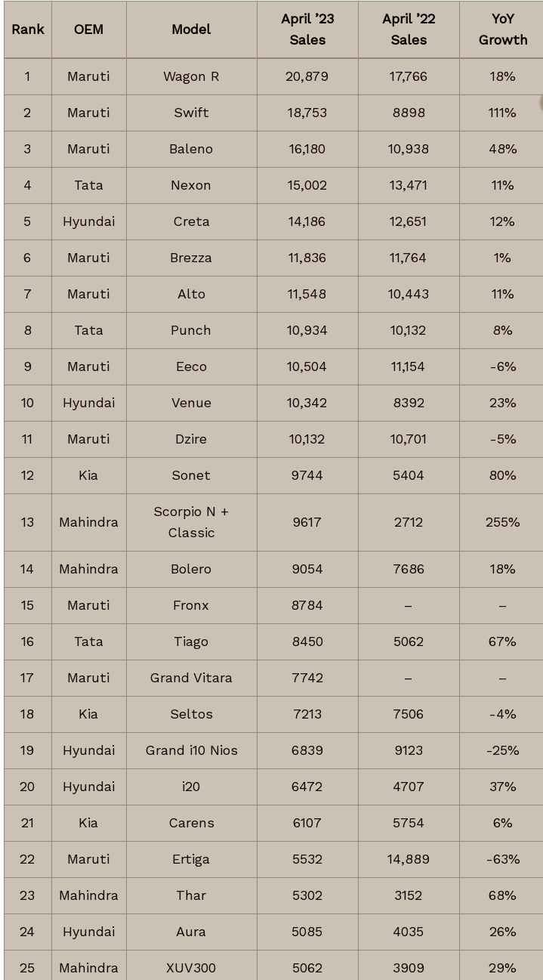Viewport: 543px width, 980px height.
Task: Select the Nexon model cell
Action: 191,185
